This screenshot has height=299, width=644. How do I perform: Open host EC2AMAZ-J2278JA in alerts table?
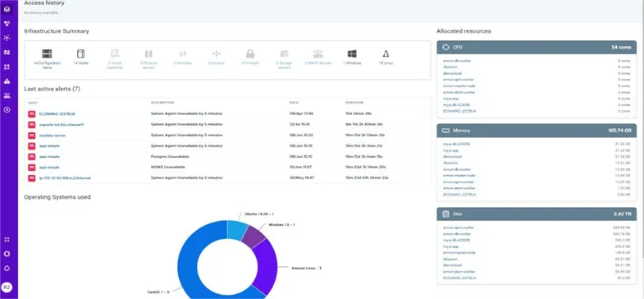point(57,113)
